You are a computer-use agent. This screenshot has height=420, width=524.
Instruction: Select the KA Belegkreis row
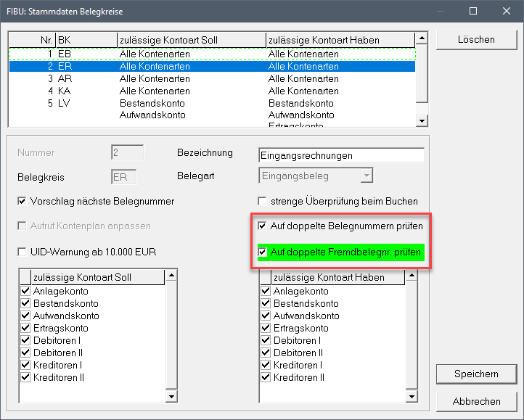coord(65,91)
